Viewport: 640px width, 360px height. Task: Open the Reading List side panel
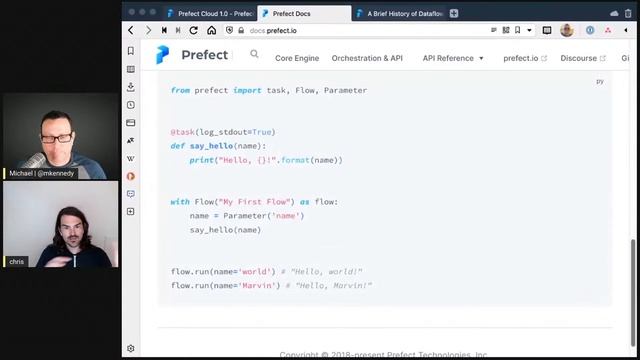(x=131, y=69)
